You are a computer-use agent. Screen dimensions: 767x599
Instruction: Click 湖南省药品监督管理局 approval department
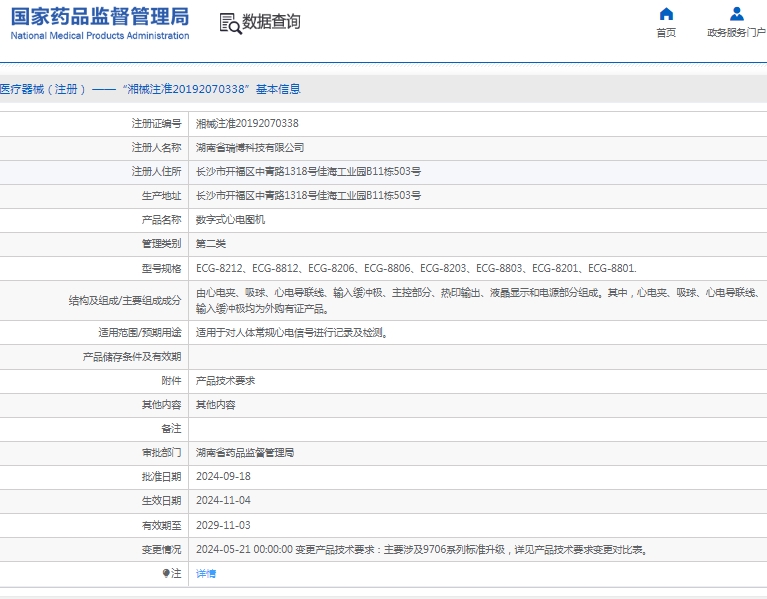click(245, 452)
